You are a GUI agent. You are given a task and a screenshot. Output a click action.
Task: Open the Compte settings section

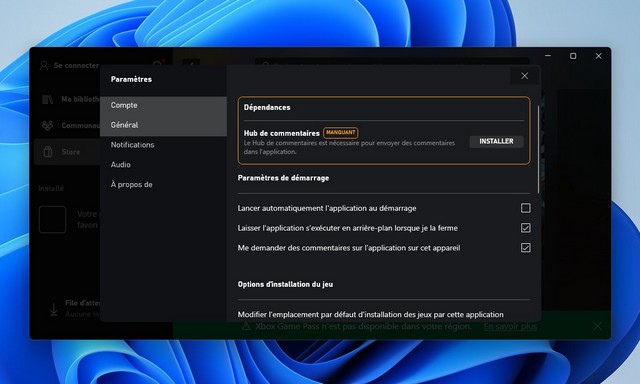click(x=163, y=105)
